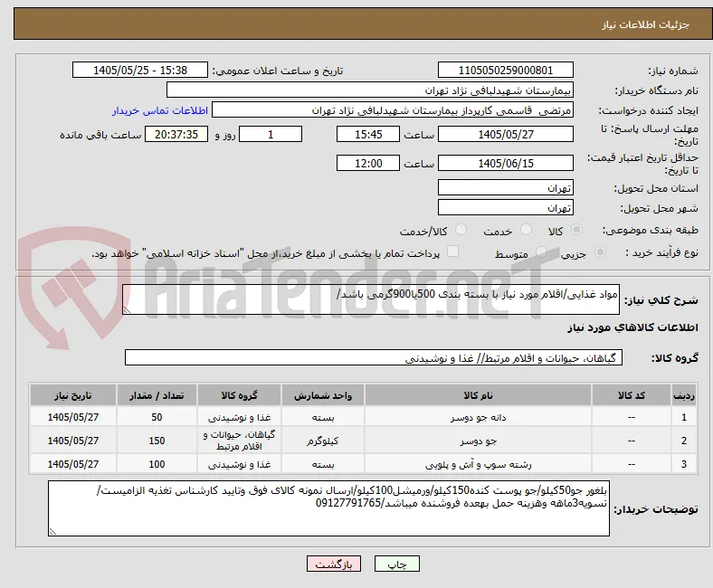Click the شماره نیاز field 1105050259000801
The height and width of the screenshot is (588, 713).
tap(505, 70)
